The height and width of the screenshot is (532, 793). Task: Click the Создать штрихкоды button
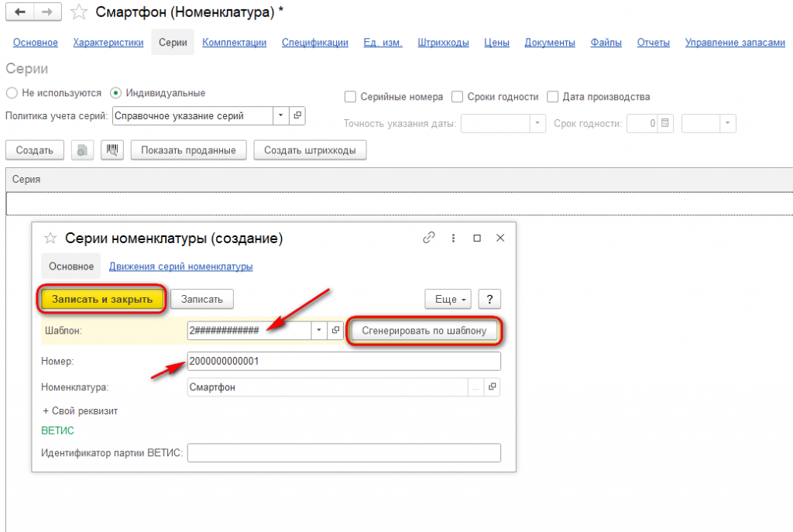point(310,150)
